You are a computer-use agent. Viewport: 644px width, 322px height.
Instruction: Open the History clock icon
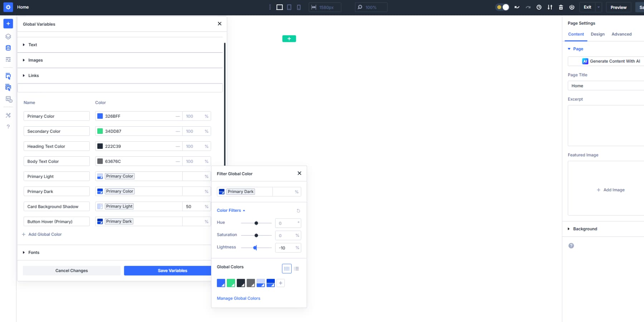tap(539, 7)
